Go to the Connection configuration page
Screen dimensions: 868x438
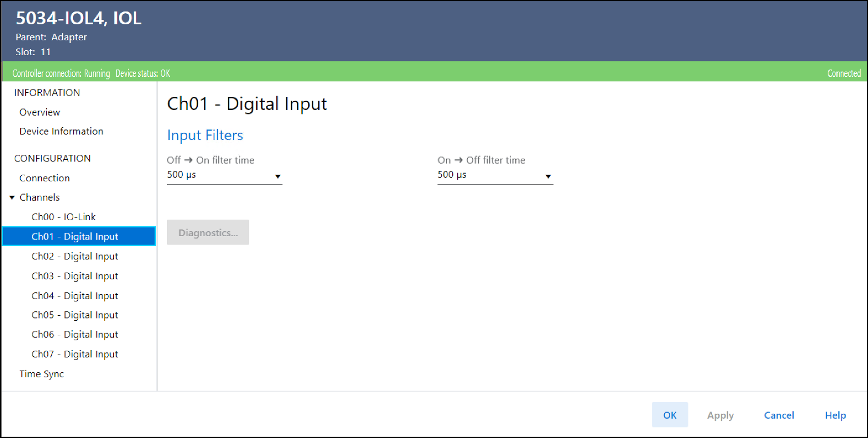pyautogui.click(x=44, y=178)
